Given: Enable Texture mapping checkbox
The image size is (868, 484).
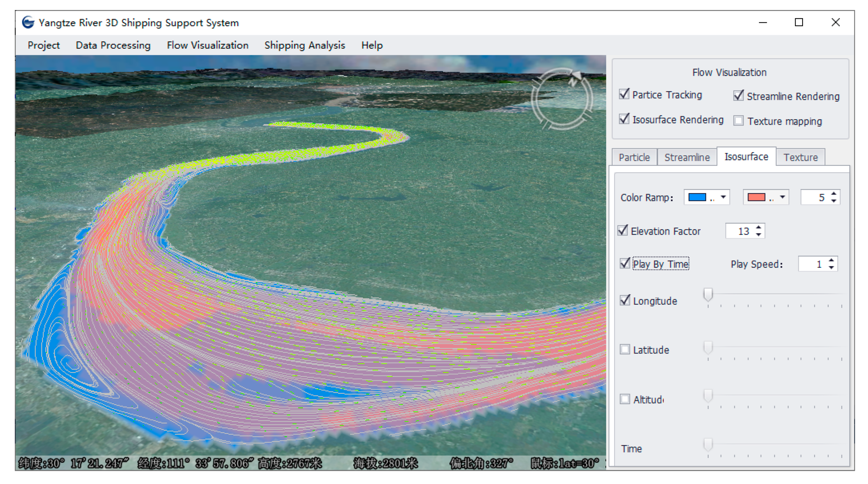Looking at the screenshot, I should point(738,121).
